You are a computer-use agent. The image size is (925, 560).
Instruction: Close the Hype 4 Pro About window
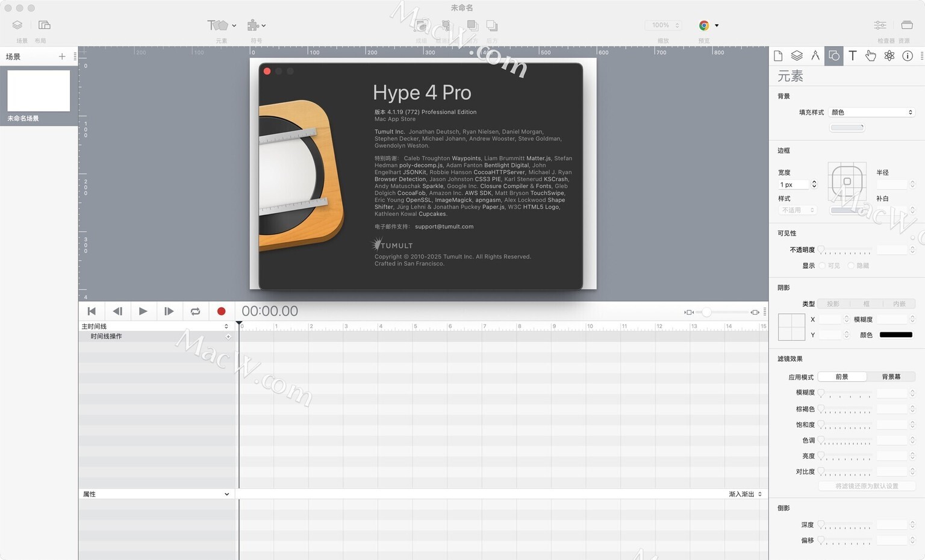pos(267,71)
